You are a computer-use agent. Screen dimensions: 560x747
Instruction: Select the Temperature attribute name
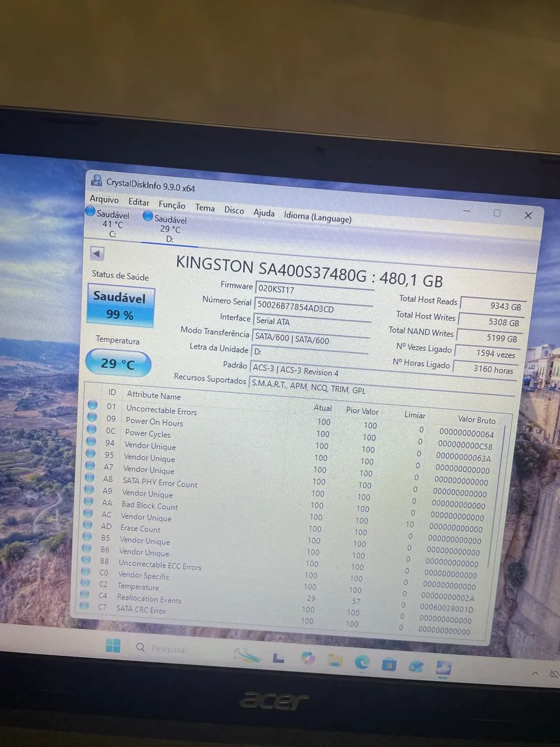tap(138, 587)
